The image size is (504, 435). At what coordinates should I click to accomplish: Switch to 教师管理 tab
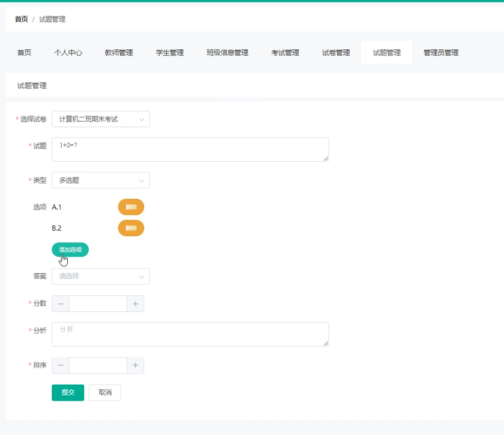click(119, 52)
